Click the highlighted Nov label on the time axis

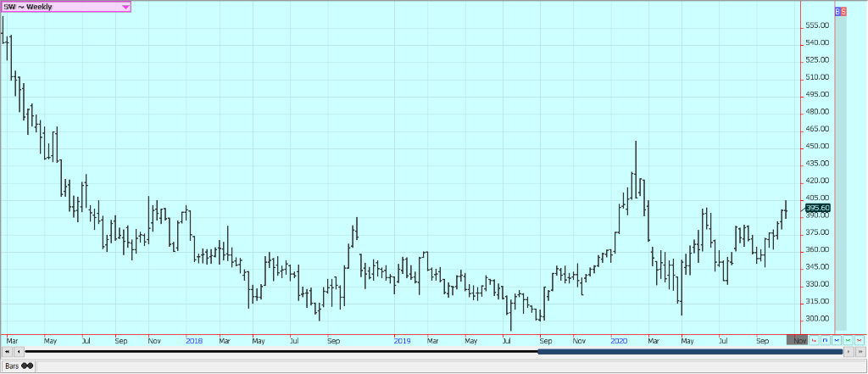797,340
